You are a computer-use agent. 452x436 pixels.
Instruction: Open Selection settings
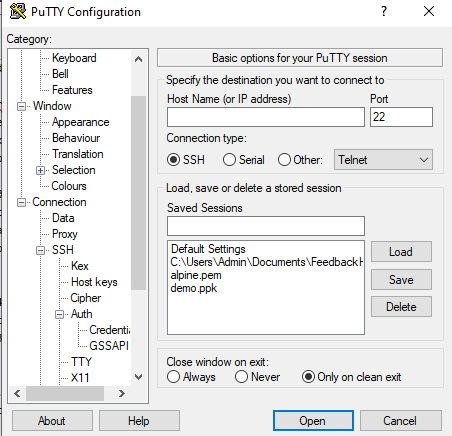74,170
